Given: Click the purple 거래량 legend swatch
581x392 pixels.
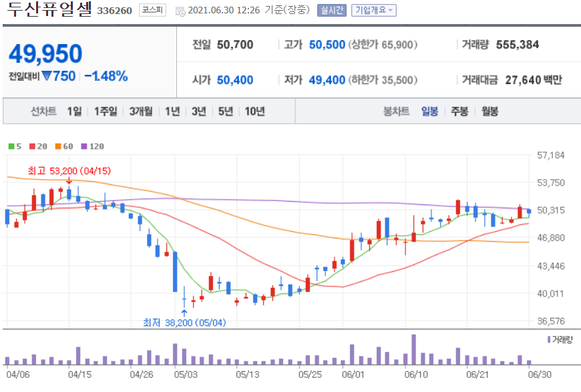Looking at the screenshot, I should (x=549, y=339).
